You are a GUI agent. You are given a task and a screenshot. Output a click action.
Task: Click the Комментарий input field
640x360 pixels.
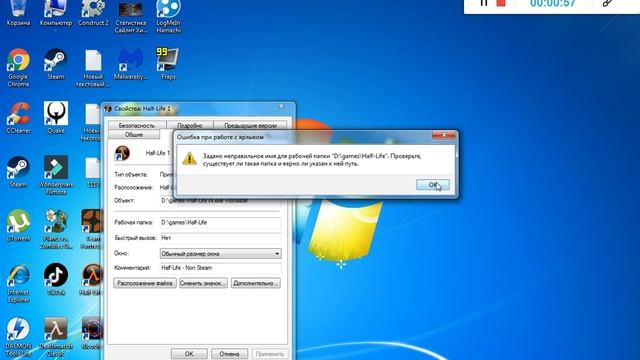point(220,268)
